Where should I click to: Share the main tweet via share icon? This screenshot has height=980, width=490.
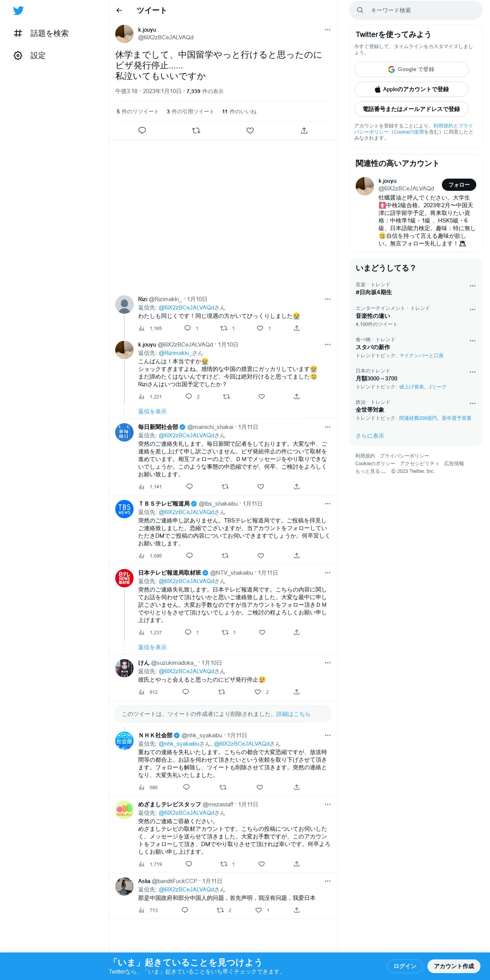click(x=304, y=131)
